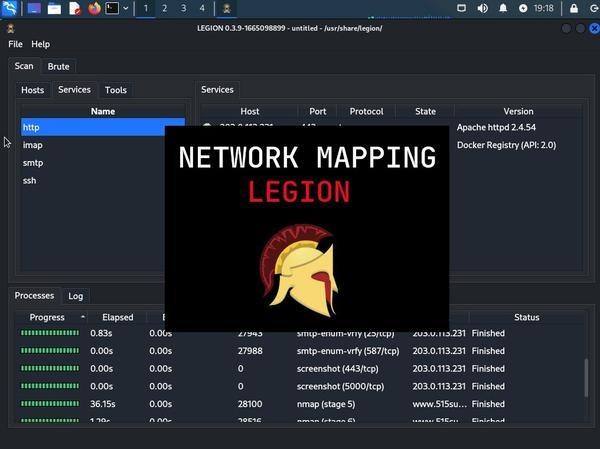Open the text editor panel icon
The width and height of the screenshot is (600, 449).
75,8
